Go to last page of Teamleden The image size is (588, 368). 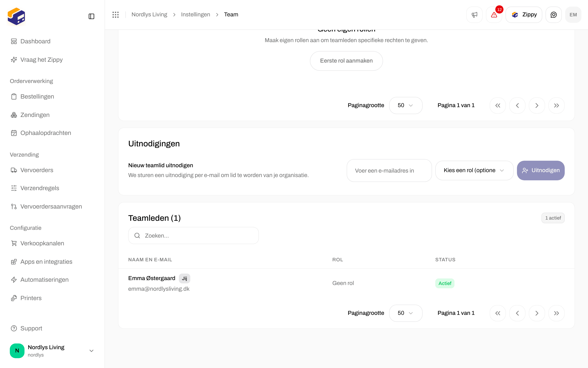tap(556, 313)
